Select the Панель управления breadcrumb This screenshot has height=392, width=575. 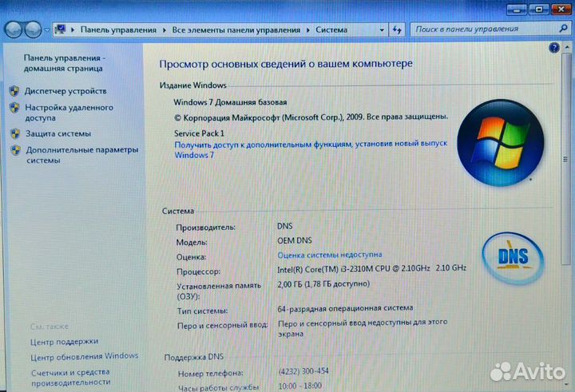point(118,30)
